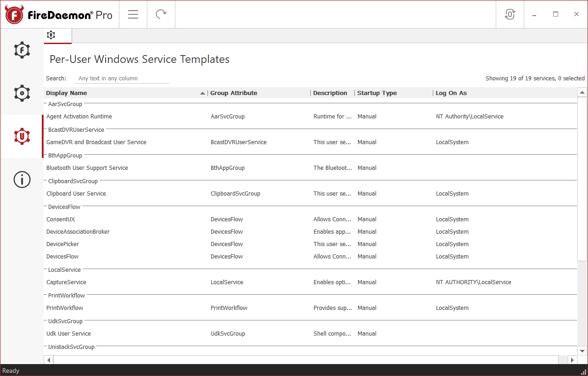Click the Ready status bar text
Viewport: 588px width, 376px height.
(11, 370)
